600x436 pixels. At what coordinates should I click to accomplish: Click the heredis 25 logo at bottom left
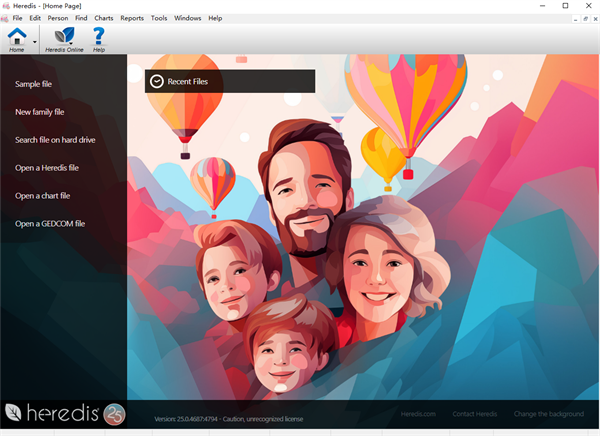tap(65, 414)
